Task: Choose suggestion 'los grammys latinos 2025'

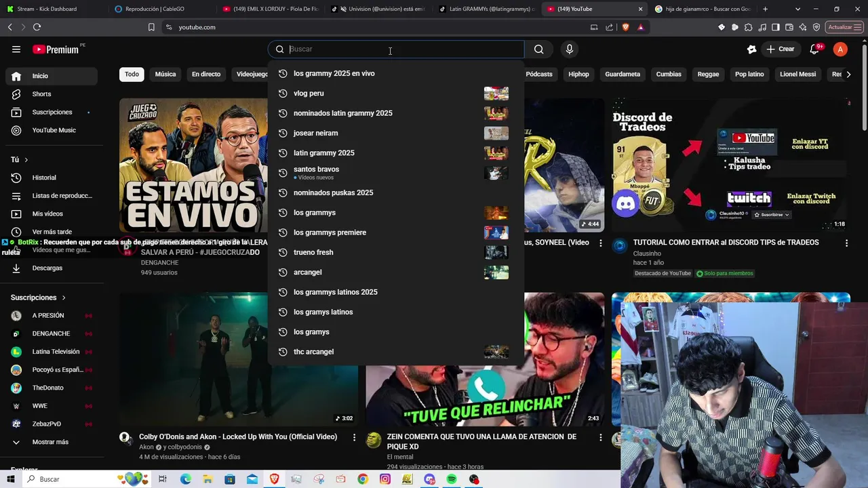Action: pos(395,292)
